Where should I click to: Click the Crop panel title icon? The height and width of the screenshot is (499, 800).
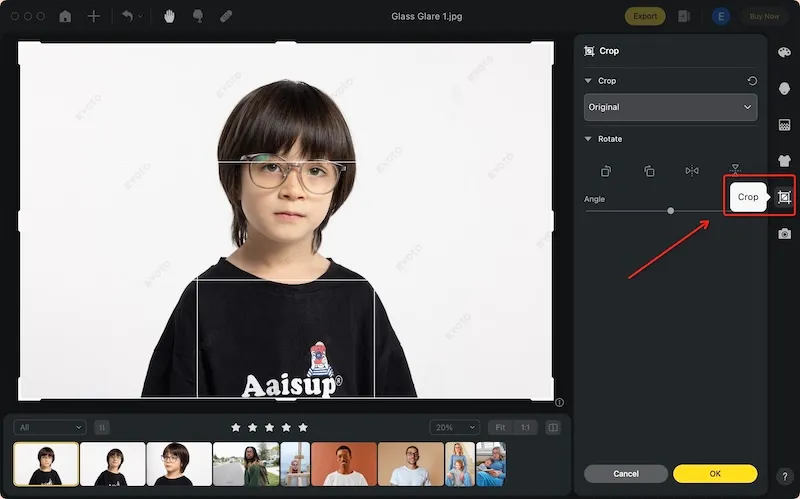589,51
